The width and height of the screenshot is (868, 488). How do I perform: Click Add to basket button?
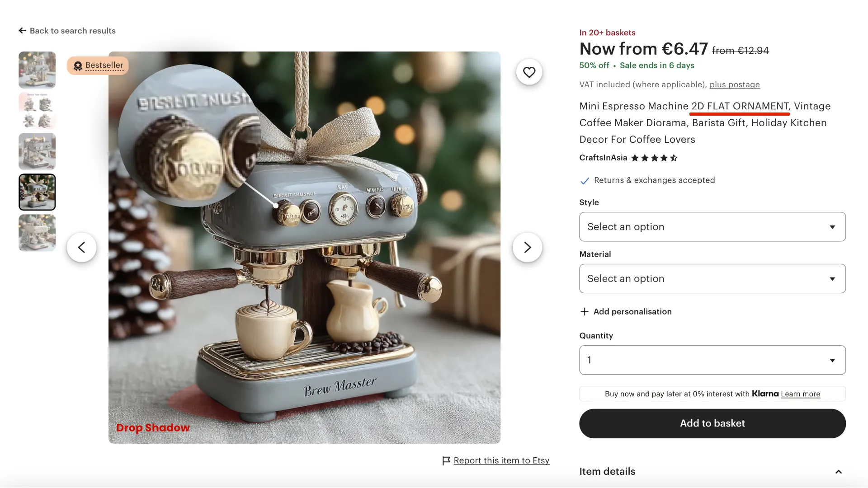coord(712,423)
